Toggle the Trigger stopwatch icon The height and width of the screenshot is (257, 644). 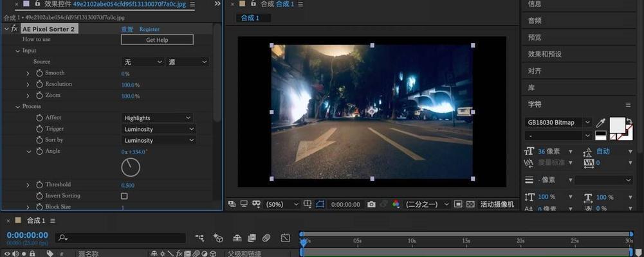coord(39,128)
